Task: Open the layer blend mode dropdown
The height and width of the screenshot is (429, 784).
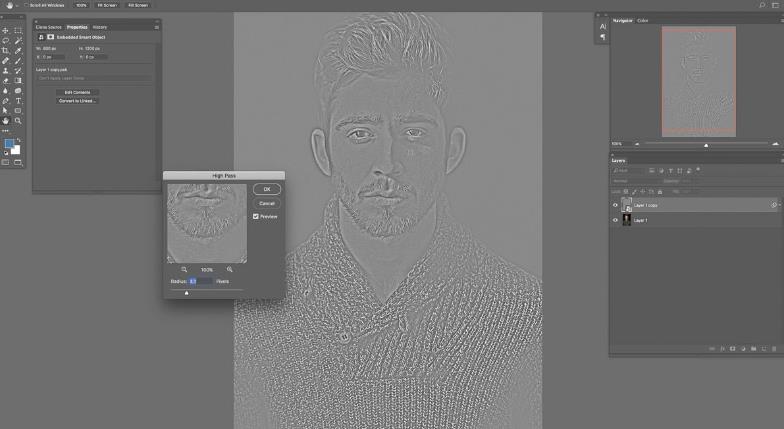Action: tap(635, 181)
